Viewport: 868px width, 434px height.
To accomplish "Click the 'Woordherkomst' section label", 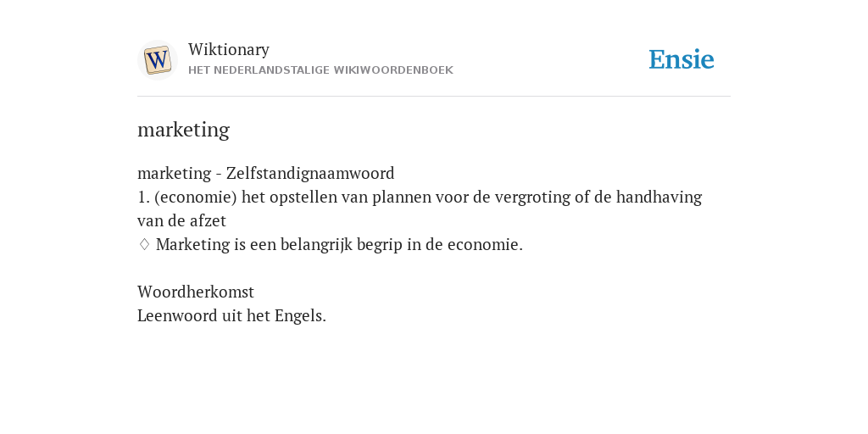I will click(x=196, y=292).
